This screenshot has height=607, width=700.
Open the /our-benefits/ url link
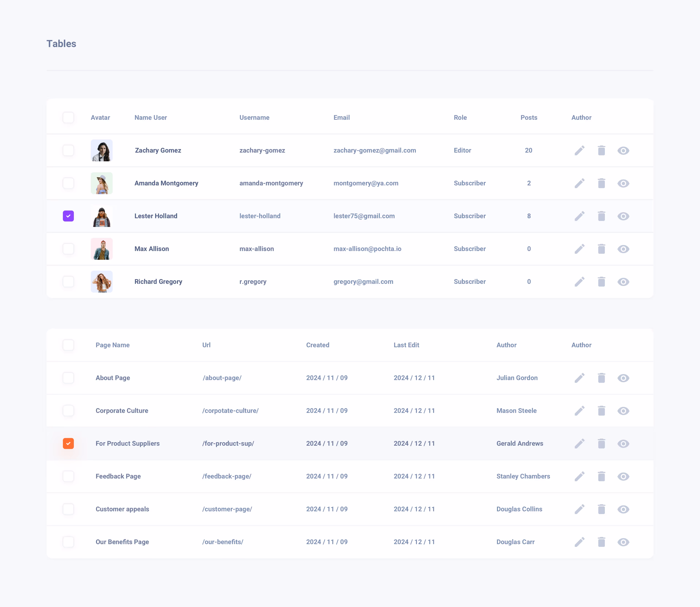tap(223, 542)
